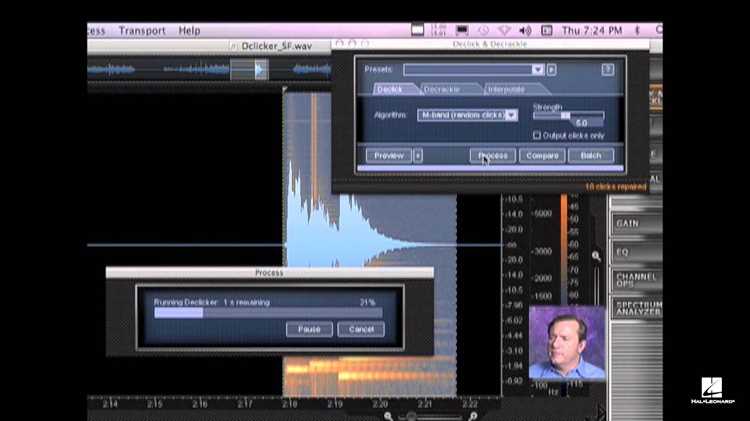The image size is (750, 421).
Task: Click the Declicker progress bar
Action: point(268,313)
